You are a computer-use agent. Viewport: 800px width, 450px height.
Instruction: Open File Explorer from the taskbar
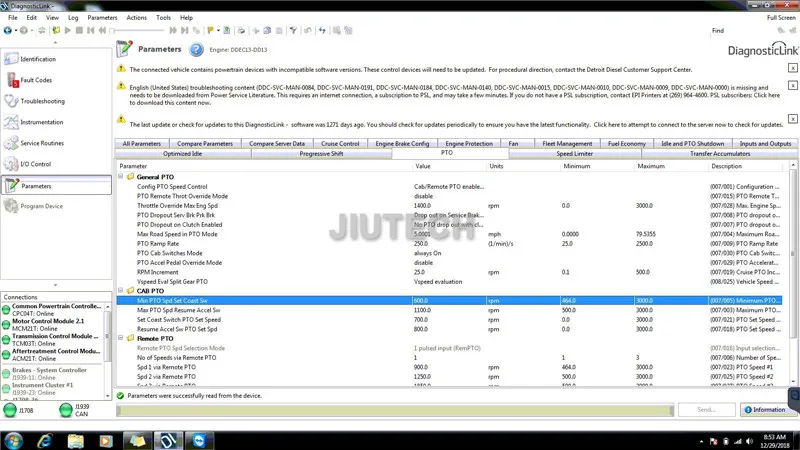click(x=75, y=440)
